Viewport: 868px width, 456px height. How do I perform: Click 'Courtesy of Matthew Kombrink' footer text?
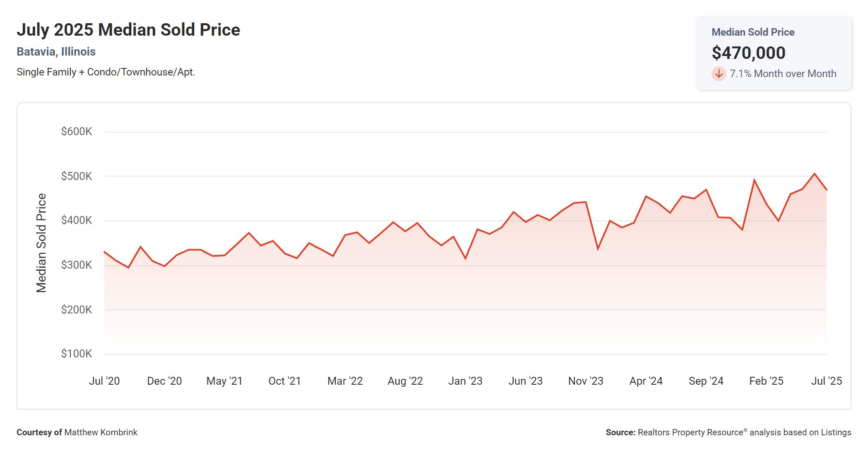pos(77,432)
